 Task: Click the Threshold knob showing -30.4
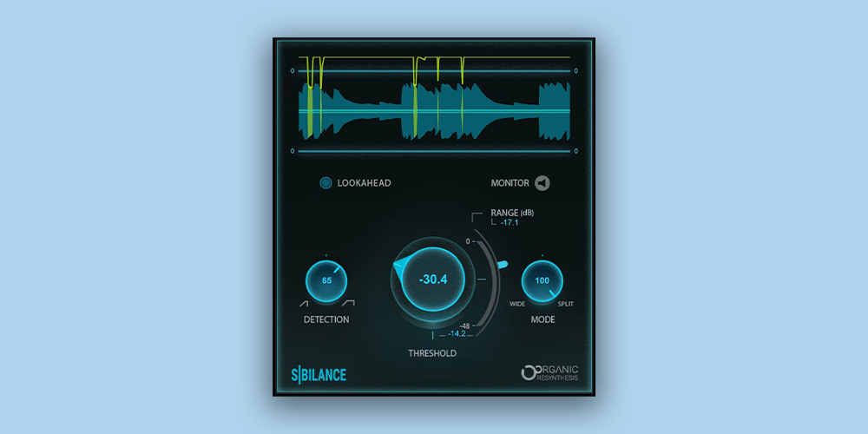pos(433,279)
